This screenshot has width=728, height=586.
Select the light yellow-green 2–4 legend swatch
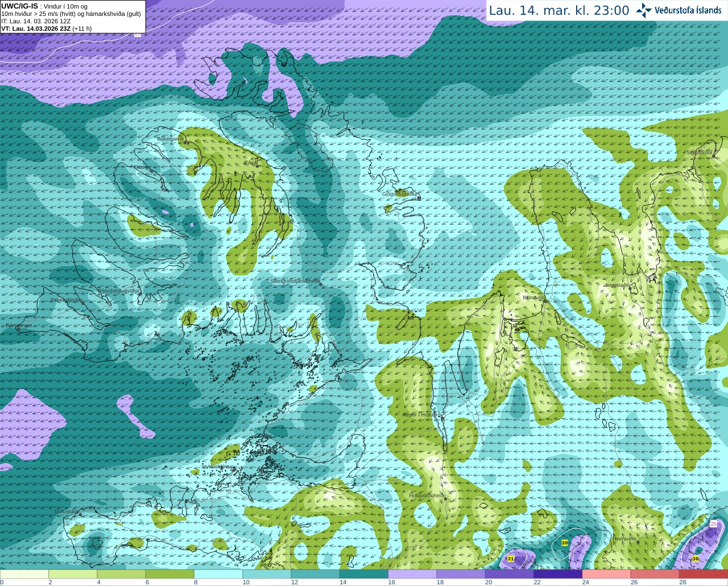(x=73, y=574)
